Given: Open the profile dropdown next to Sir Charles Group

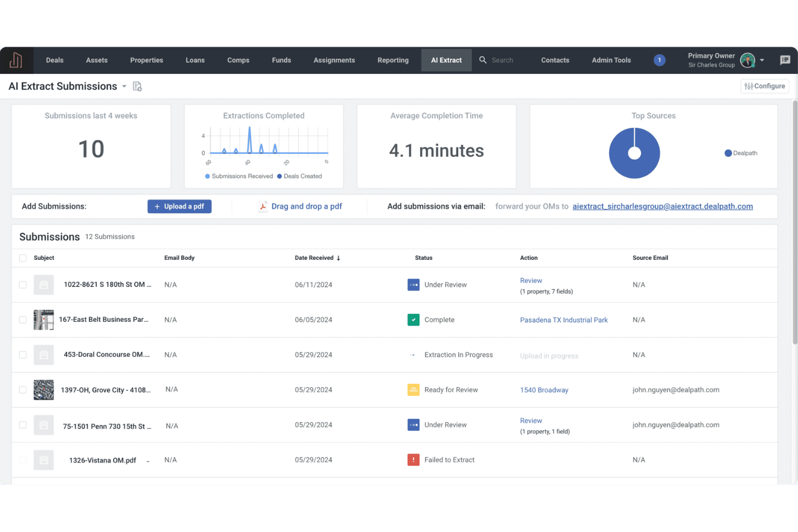Looking at the screenshot, I should click(762, 60).
